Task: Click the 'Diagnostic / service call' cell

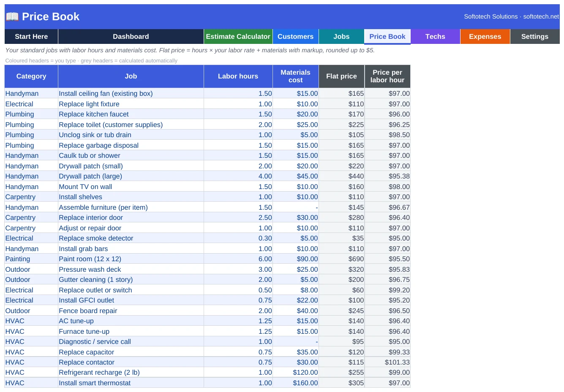Action: (x=131, y=342)
